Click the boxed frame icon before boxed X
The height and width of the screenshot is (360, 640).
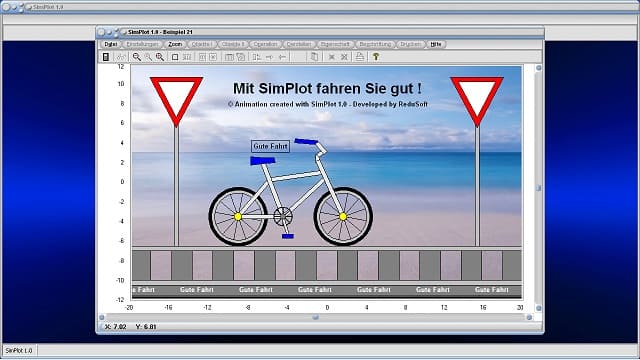(202, 57)
